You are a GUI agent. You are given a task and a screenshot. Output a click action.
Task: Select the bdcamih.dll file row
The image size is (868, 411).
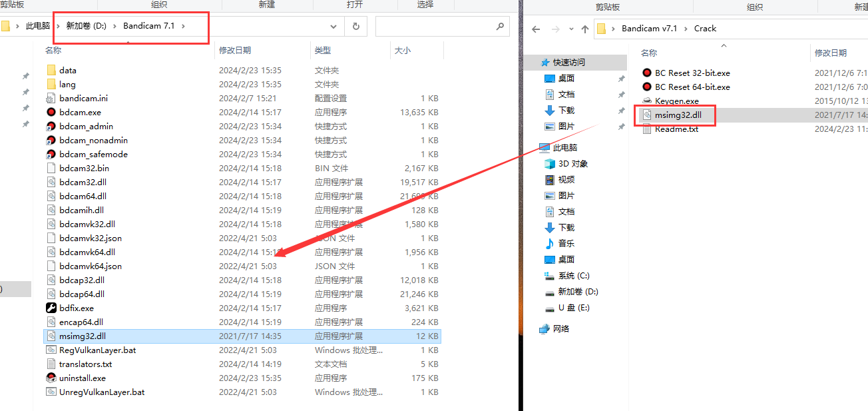click(242, 210)
